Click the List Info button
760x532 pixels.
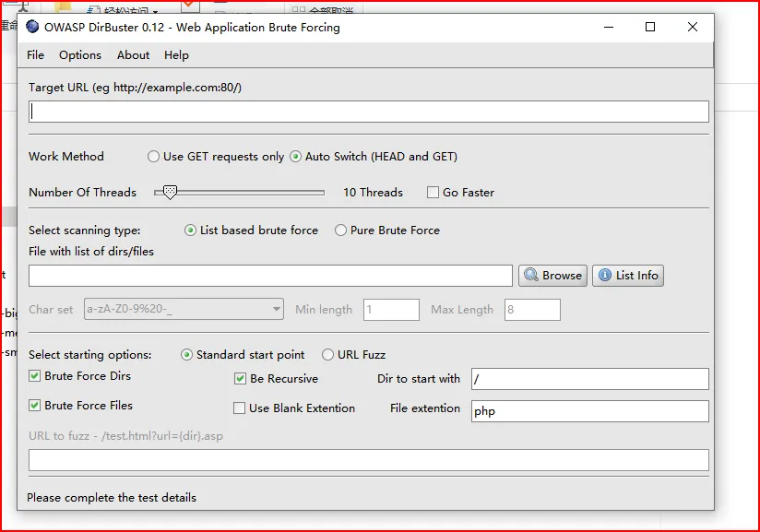(628, 276)
